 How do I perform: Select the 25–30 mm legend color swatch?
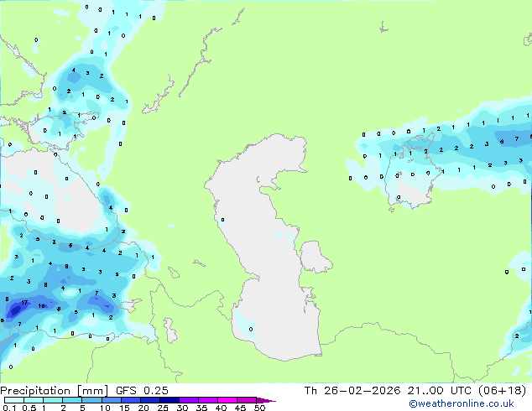click(x=170, y=400)
